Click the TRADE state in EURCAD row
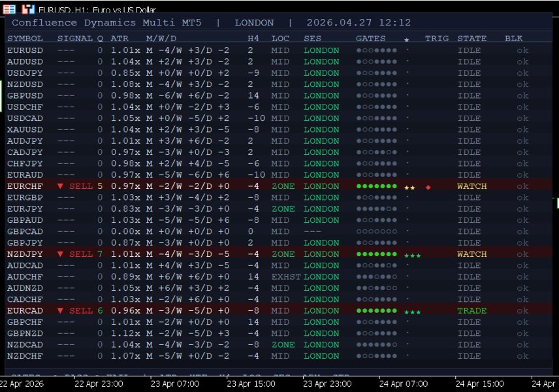The width and height of the screenshot is (559, 392). coord(472,311)
